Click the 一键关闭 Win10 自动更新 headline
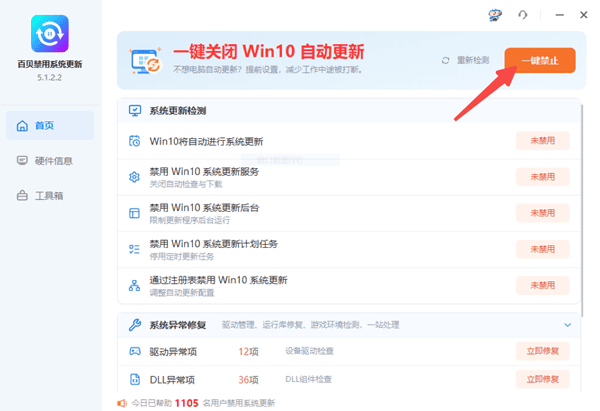Screen dimensions: 600x411 pyautogui.click(x=269, y=51)
